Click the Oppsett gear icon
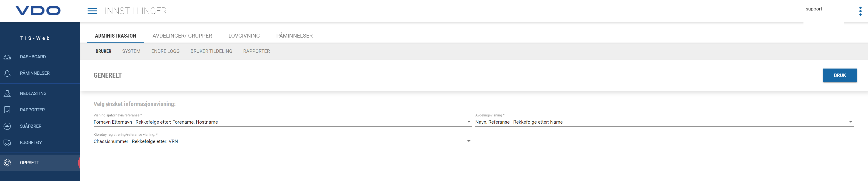 7,163
